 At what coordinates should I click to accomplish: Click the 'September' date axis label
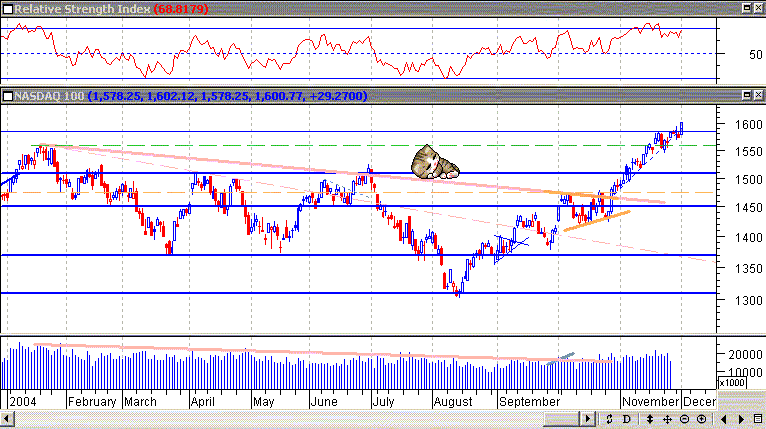529,402
